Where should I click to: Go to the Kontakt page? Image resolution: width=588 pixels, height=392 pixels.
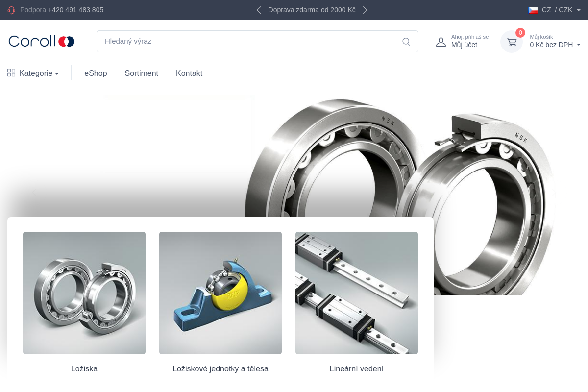189,73
